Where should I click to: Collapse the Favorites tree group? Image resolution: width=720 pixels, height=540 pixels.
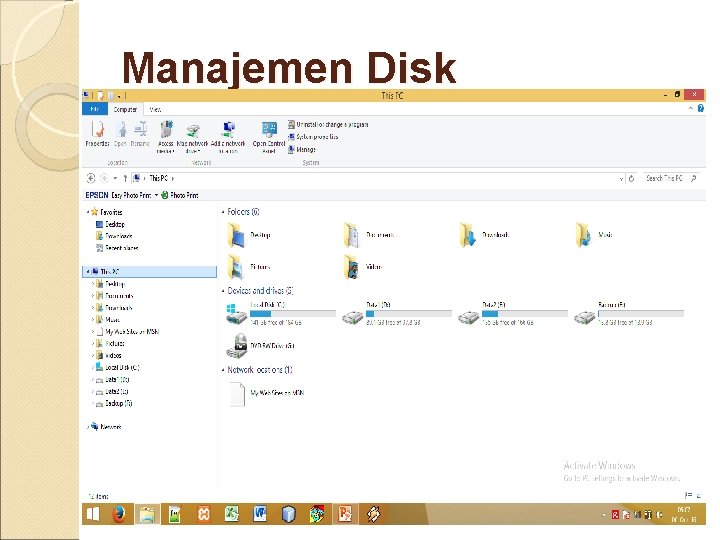tap(88, 212)
